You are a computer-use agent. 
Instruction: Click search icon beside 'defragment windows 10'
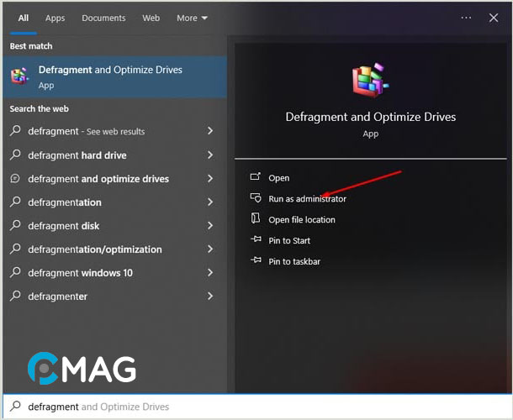coord(15,272)
